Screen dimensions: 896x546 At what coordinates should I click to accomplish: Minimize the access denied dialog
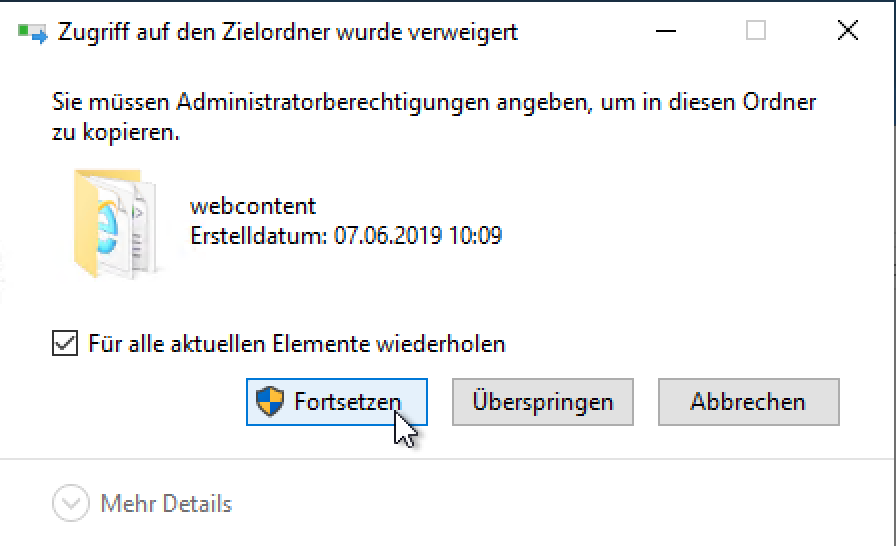pos(667,32)
